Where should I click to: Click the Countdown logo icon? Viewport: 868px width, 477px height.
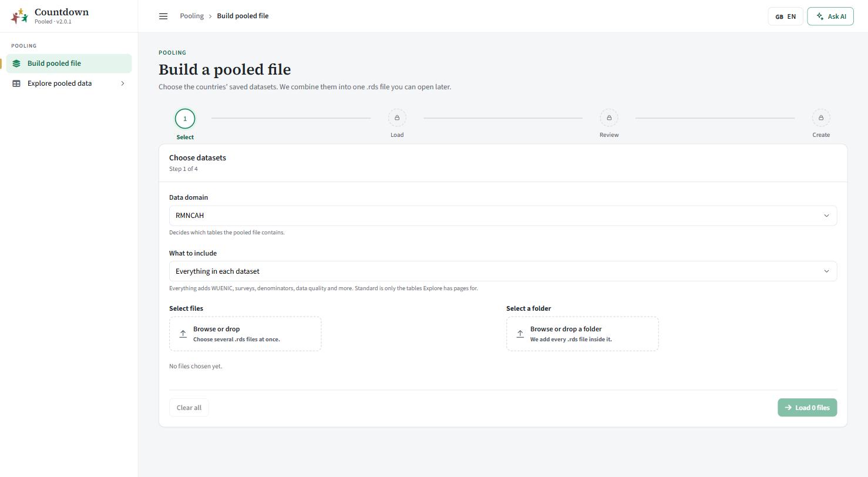click(x=19, y=16)
